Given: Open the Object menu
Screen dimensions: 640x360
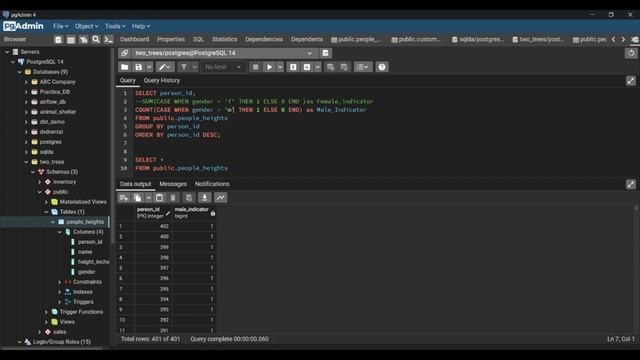Looking at the screenshot, I should 86,26.
